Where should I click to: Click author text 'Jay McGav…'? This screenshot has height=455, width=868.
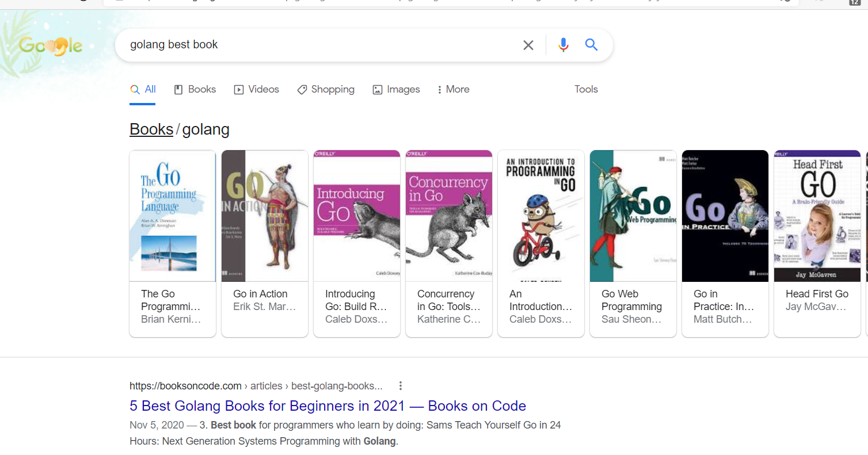click(x=816, y=307)
